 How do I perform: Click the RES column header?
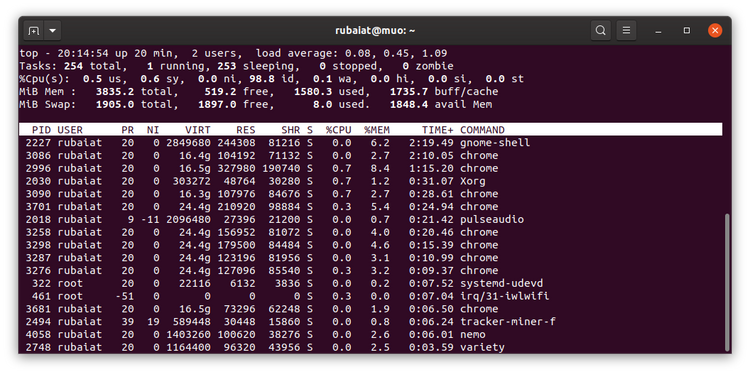(x=245, y=130)
